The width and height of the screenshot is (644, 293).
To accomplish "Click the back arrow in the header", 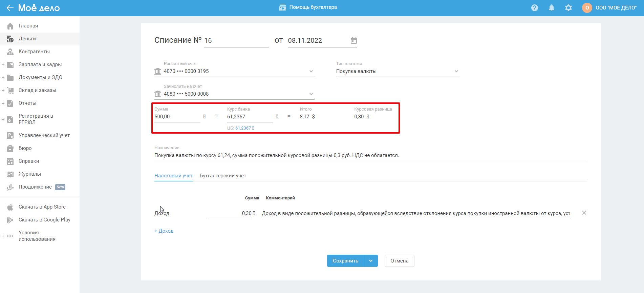I will 10,8.
